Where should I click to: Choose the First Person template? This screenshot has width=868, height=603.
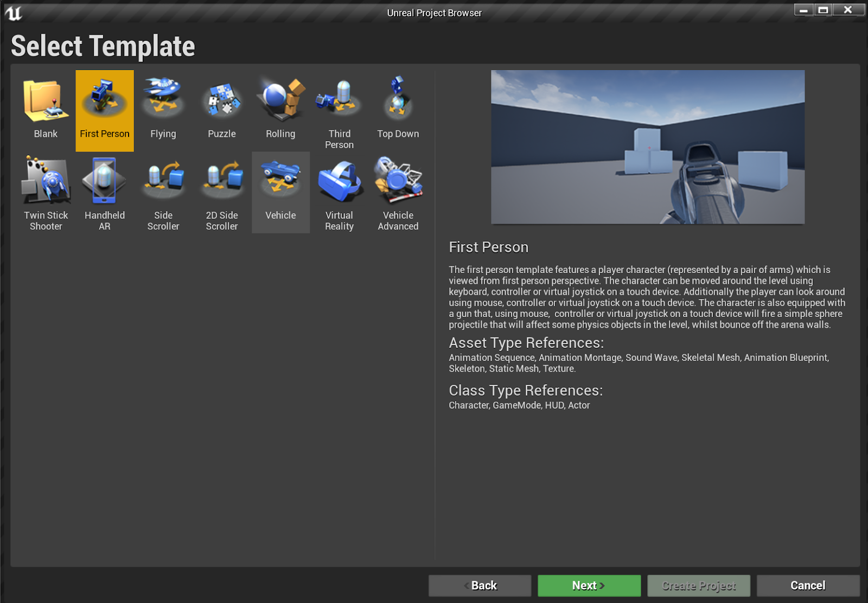105,111
